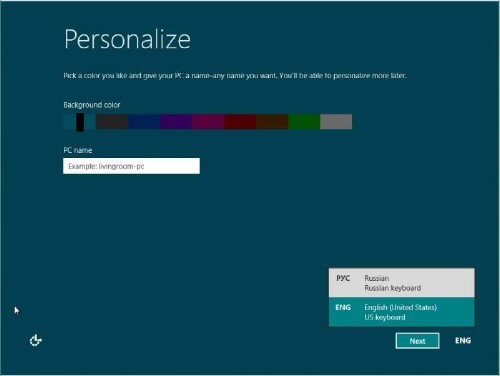
Task: Open the Ease of Access icon
Action: [36, 340]
